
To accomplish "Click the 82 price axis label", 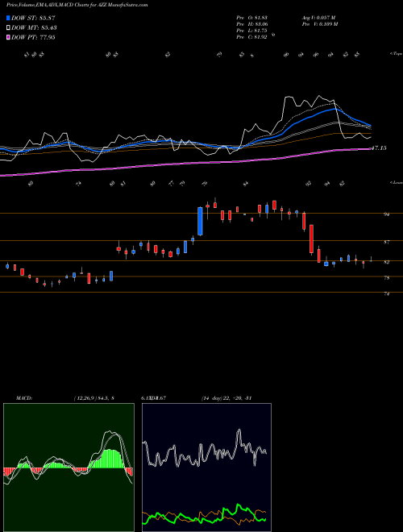I will coord(386,262).
